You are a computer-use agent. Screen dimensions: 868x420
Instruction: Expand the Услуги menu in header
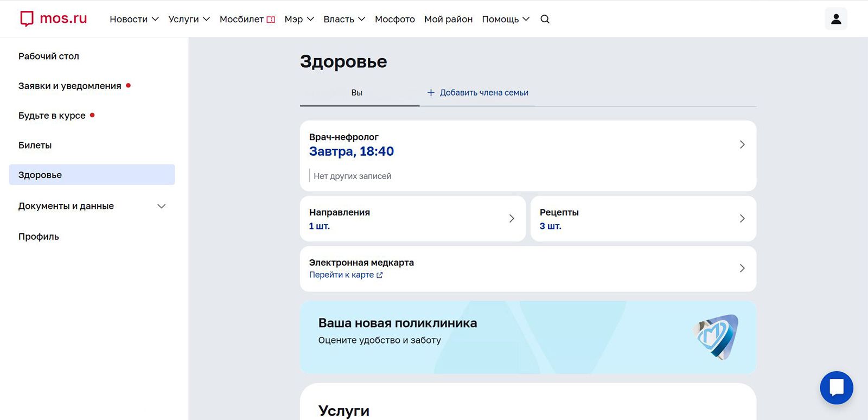(x=189, y=19)
